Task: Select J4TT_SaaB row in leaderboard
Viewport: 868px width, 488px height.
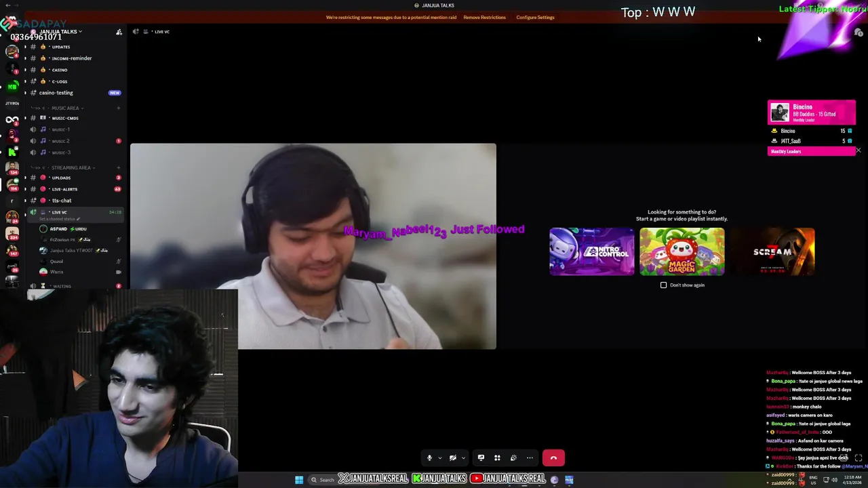Action: (x=811, y=141)
